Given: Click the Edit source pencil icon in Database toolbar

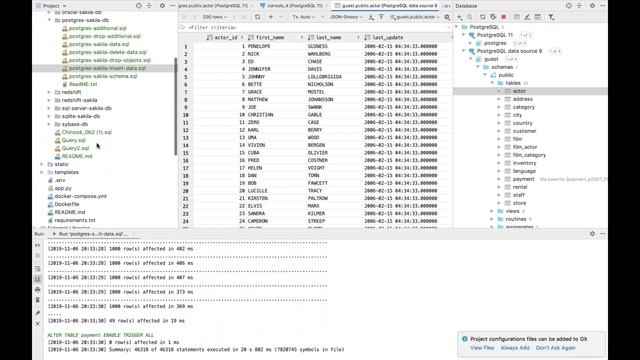Looking at the screenshot, I should 527,17.
